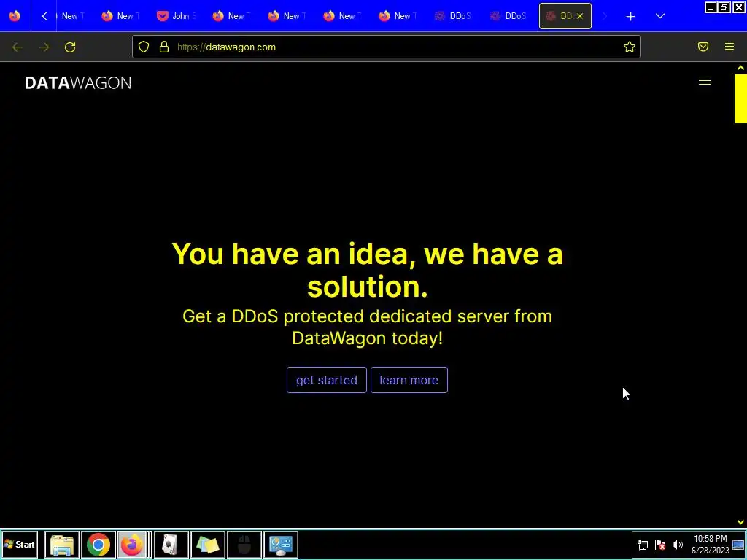Click the DATAWAGON logo
The image size is (747, 560).
tap(78, 83)
